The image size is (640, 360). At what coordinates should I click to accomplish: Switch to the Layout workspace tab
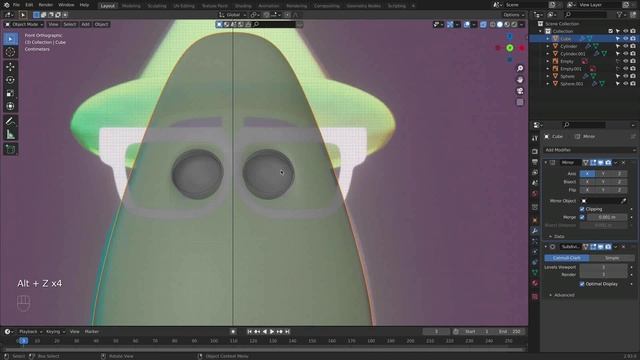click(x=107, y=6)
